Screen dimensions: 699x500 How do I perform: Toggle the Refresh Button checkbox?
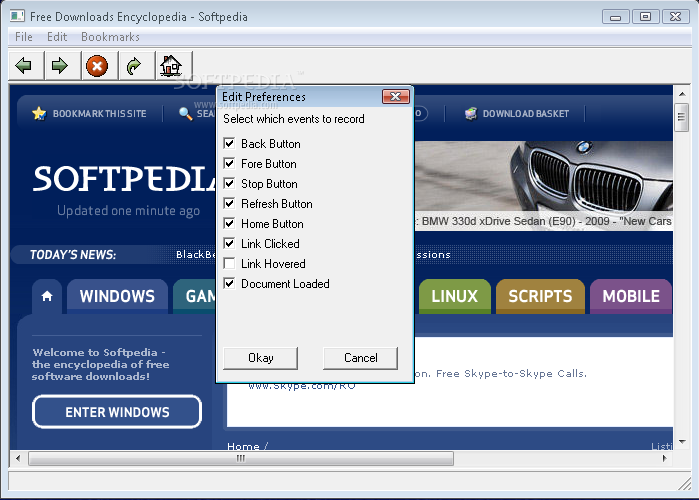(229, 204)
